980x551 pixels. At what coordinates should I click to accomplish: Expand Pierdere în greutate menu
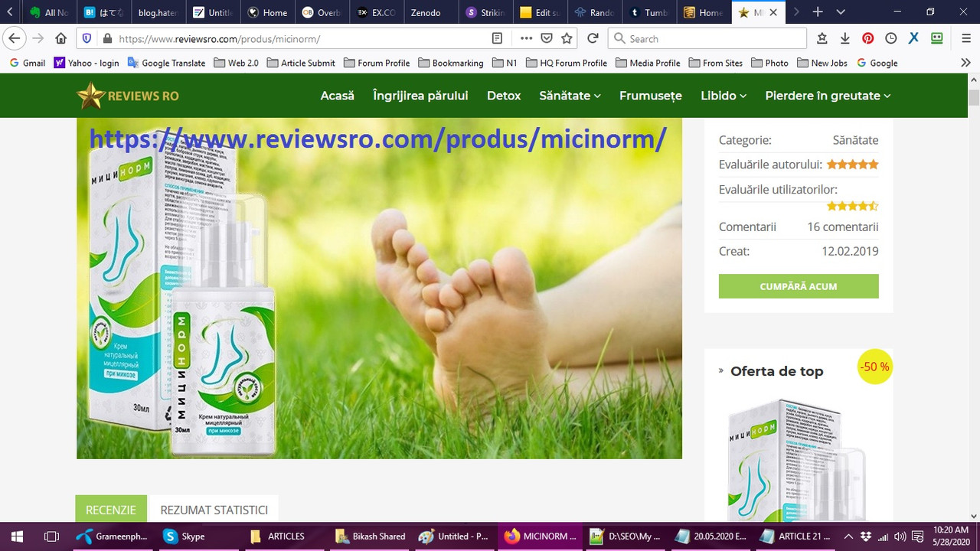[x=828, y=96]
